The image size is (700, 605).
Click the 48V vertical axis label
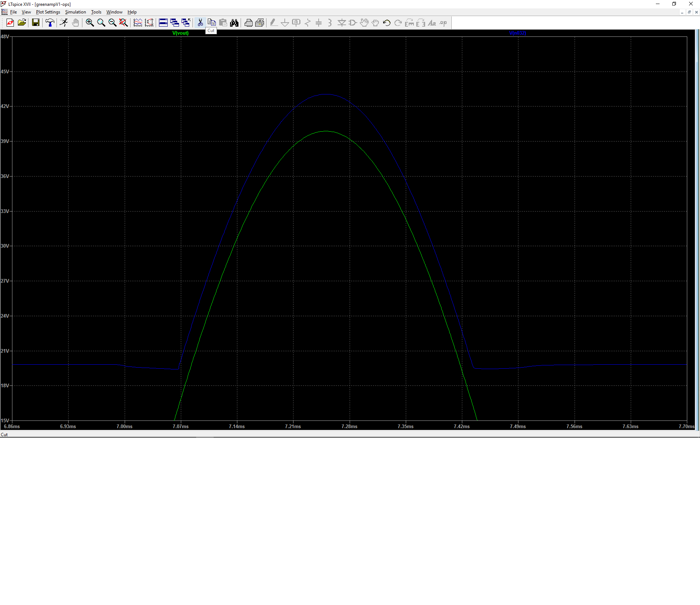pyautogui.click(x=5, y=37)
